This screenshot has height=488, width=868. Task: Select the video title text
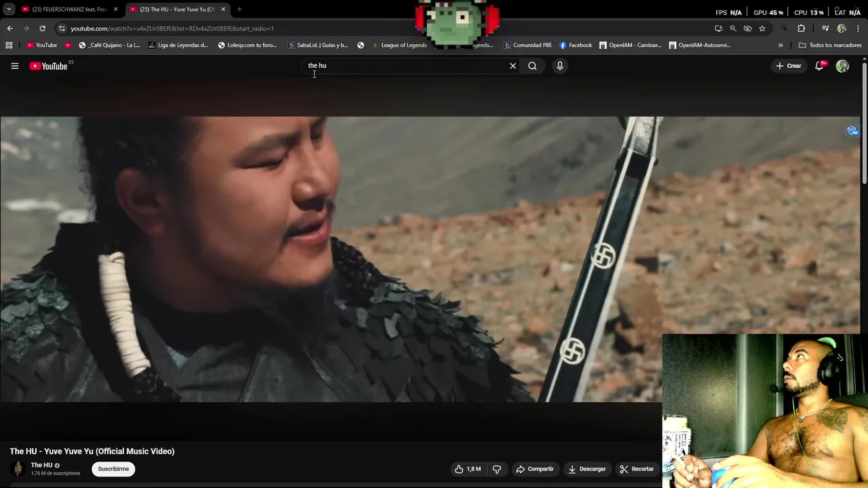tap(92, 451)
